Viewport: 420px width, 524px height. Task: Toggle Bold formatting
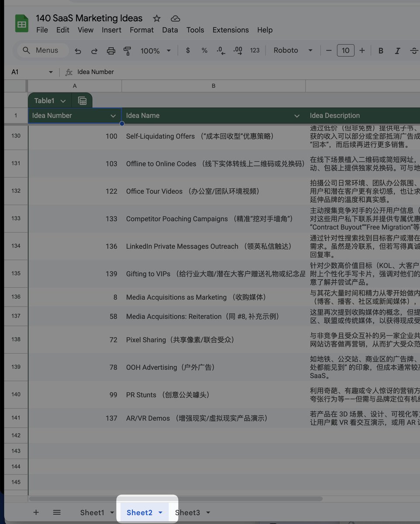[380, 51]
